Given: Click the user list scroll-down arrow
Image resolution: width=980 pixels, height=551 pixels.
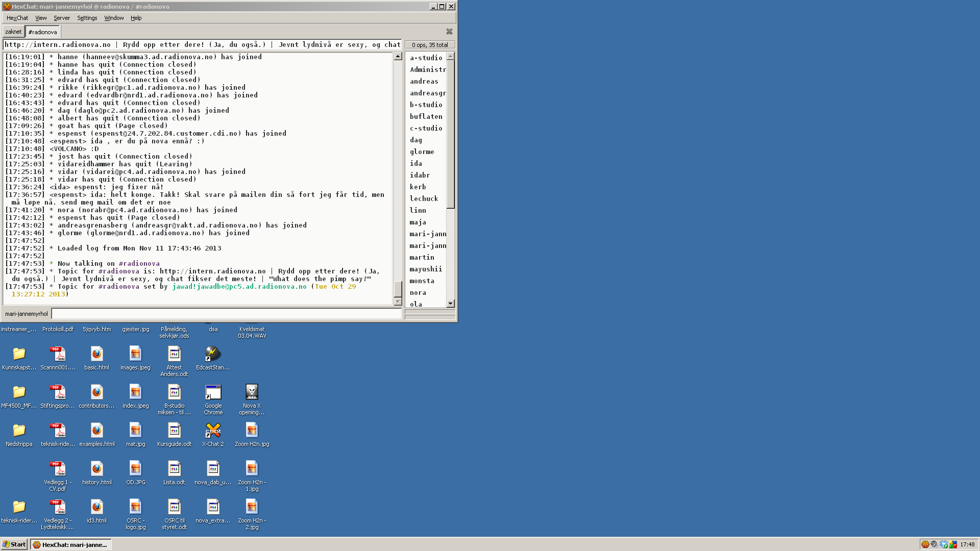Looking at the screenshot, I should 450,304.
